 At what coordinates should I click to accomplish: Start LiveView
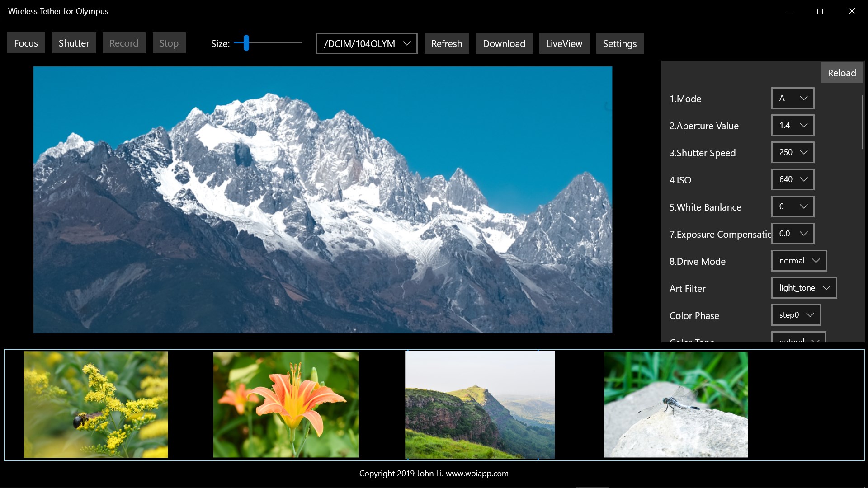[564, 43]
